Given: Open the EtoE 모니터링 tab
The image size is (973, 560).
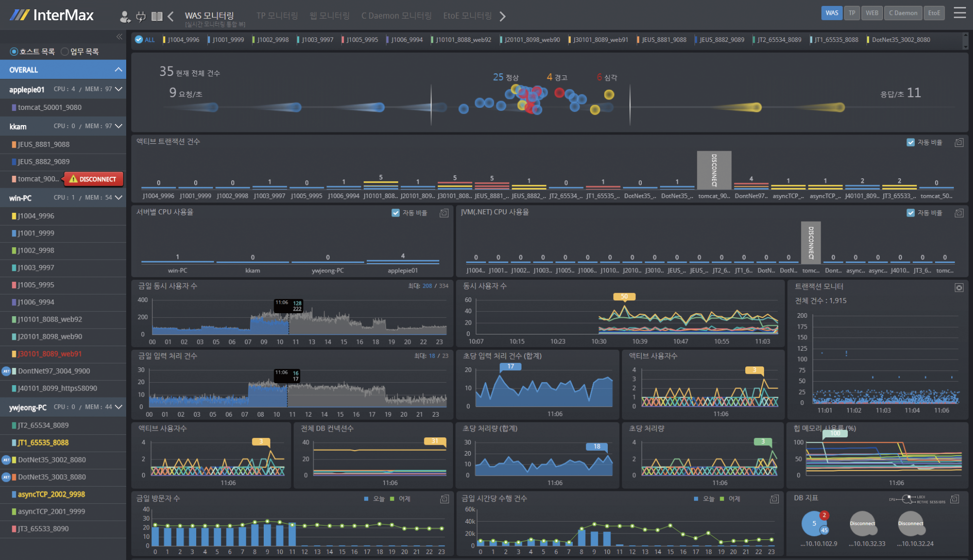Looking at the screenshot, I should pos(467,16).
